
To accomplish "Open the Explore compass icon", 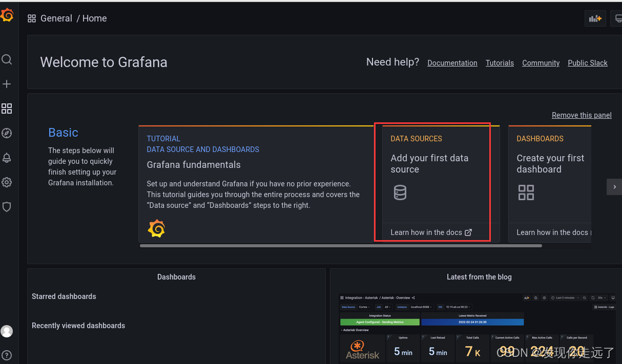I will (x=7, y=133).
